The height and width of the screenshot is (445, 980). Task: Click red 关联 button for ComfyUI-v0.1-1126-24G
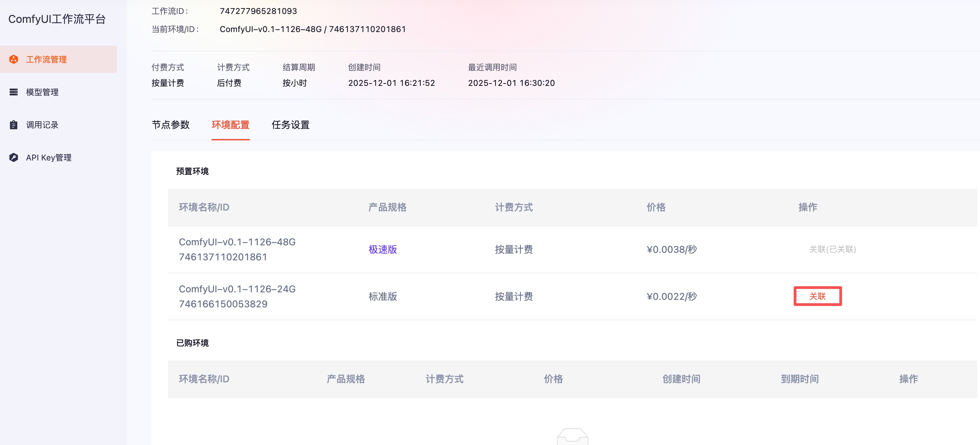[817, 296]
